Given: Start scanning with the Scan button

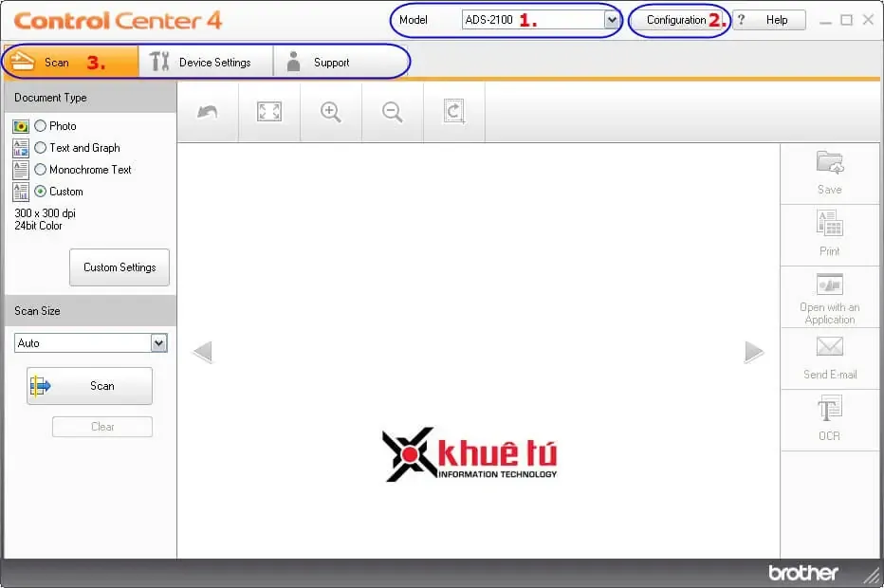Looking at the screenshot, I should coord(89,386).
